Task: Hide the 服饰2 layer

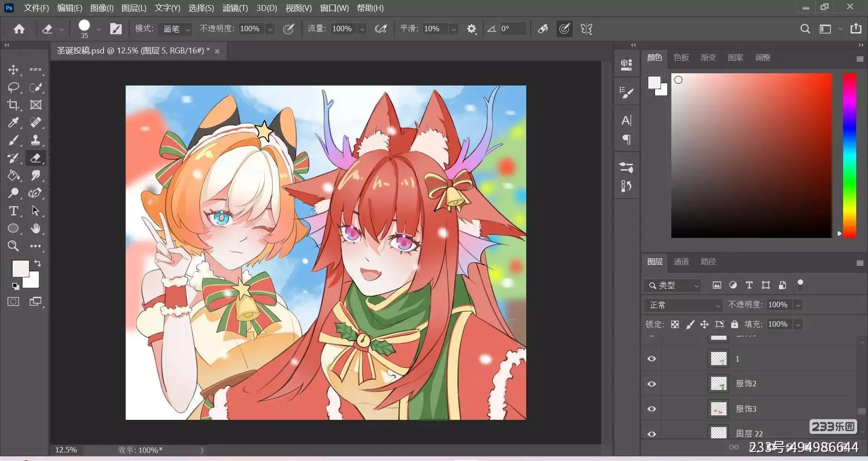Action: point(651,384)
